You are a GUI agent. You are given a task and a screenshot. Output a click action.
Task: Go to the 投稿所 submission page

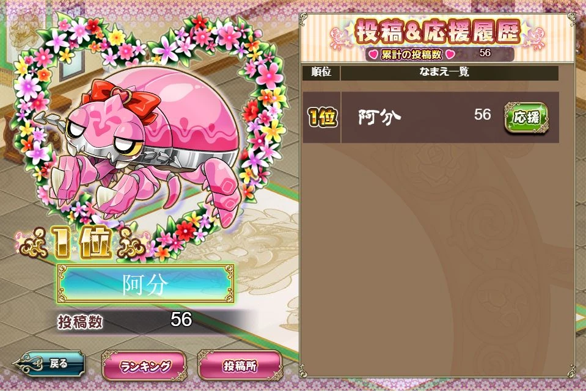(240, 366)
